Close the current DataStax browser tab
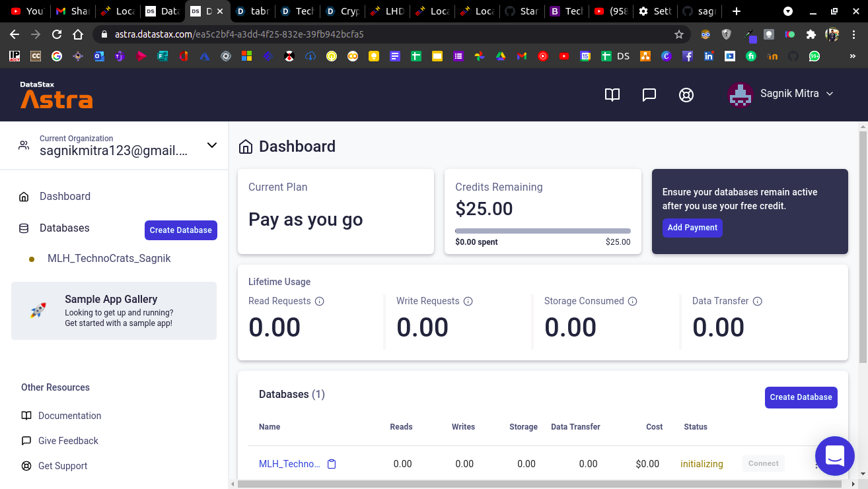 (x=220, y=11)
